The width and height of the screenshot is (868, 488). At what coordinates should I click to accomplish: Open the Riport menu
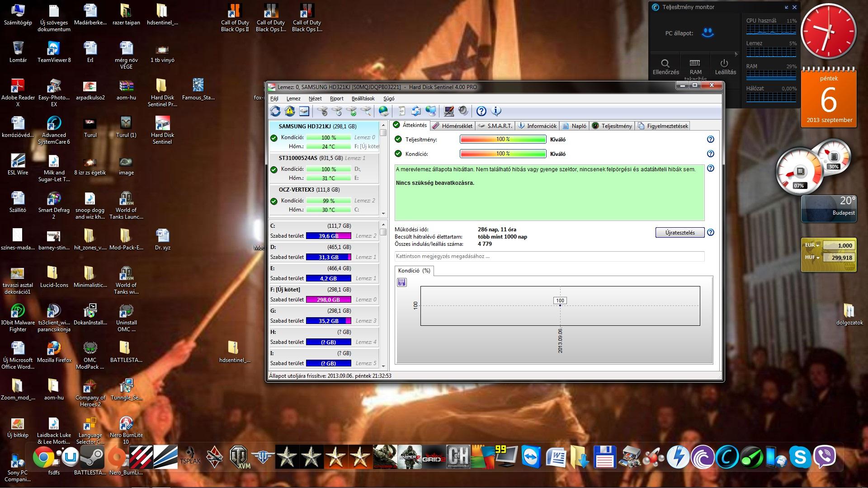coord(336,99)
